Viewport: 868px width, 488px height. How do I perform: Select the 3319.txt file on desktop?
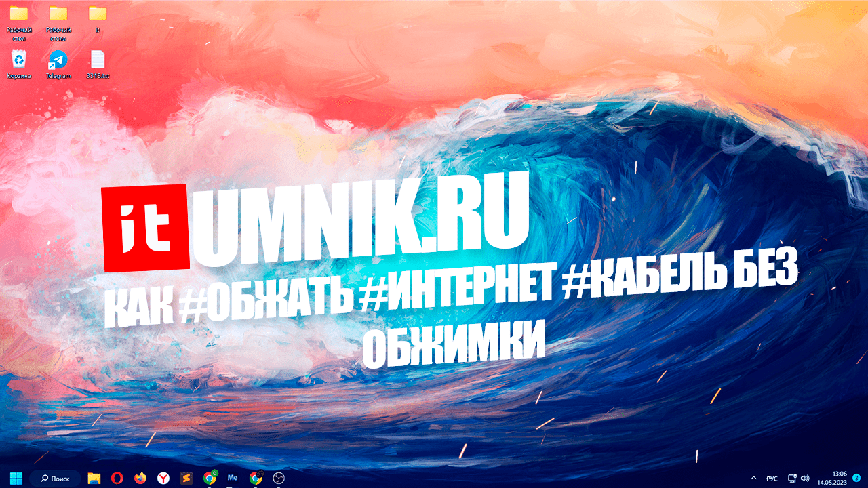98,64
